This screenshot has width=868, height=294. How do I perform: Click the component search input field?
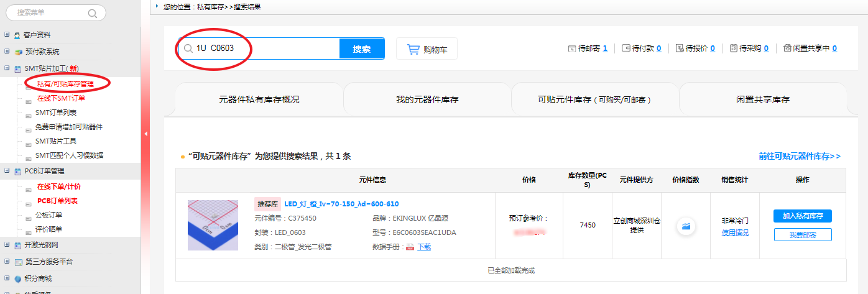point(264,48)
